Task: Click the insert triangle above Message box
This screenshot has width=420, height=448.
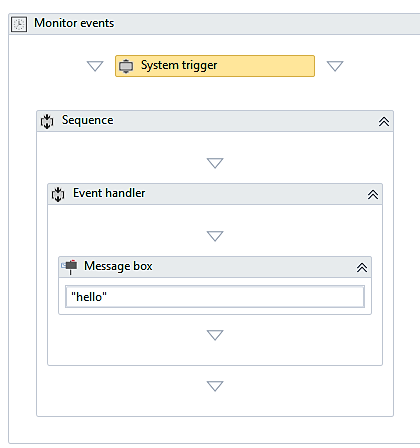Action: pos(215,236)
